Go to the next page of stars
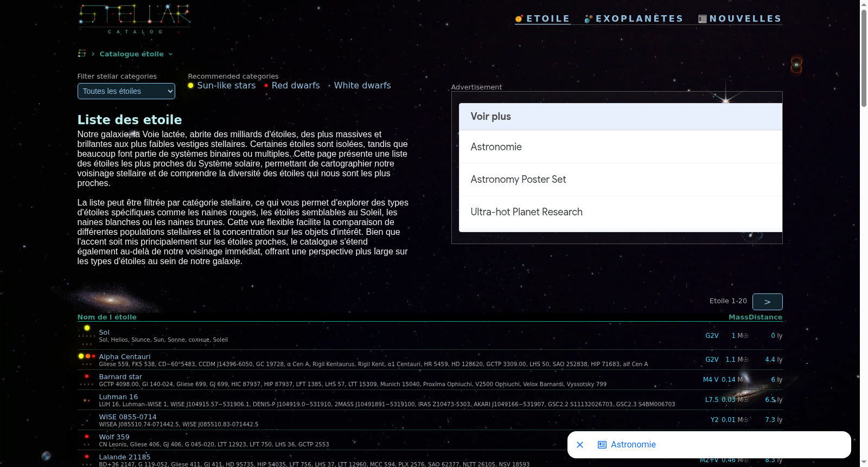 [768, 302]
